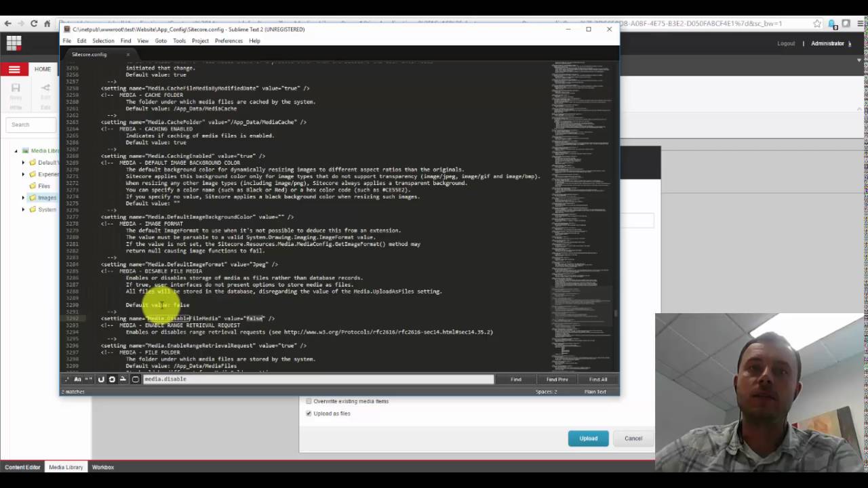Expand the Default Website folder node
868x488 pixels.
[23, 163]
